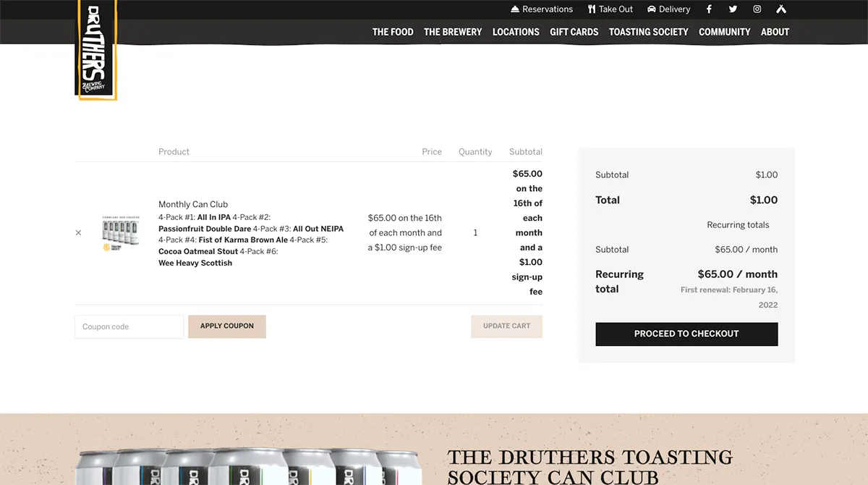This screenshot has width=868, height=485.
Task: Click the Take Out utensils icon
Action: point(592,9)
